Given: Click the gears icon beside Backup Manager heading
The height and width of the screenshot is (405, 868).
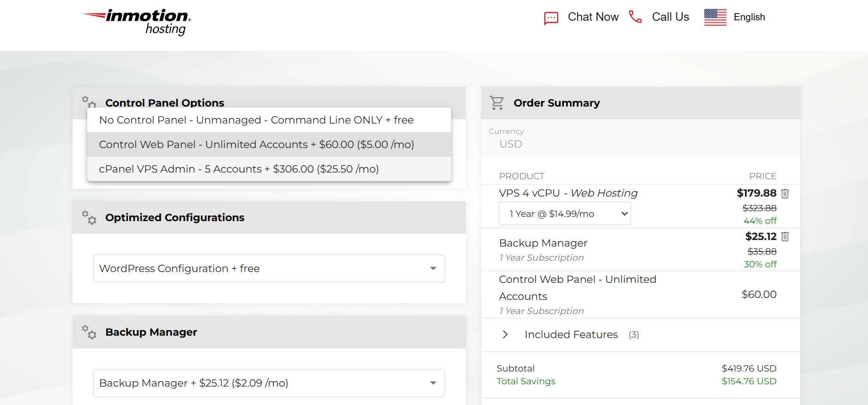Looking at the screenshot, I should (x=89, y=332).
